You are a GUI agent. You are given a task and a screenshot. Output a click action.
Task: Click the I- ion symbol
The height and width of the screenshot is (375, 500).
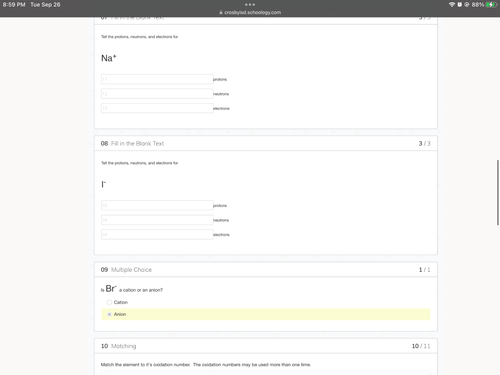click(103, 184)
